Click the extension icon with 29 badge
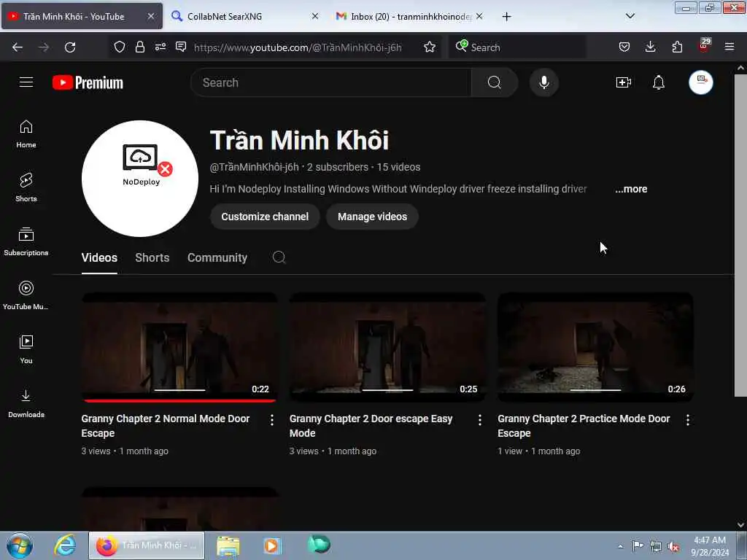The image size is (747, 560). tap(704, 44)
